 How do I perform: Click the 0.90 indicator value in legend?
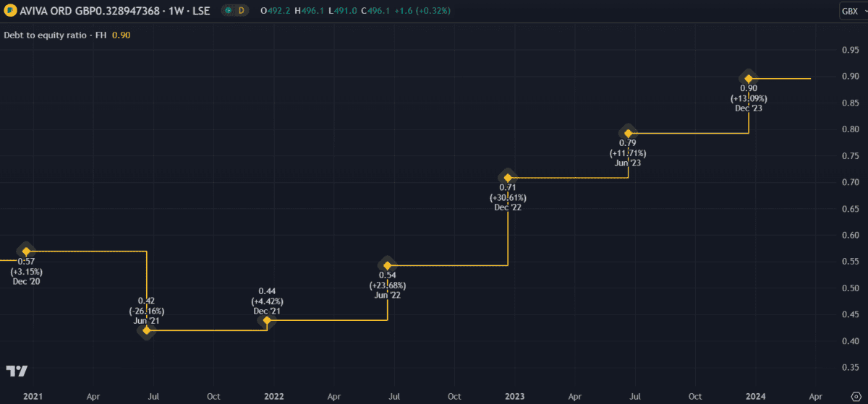tap(121, 35)
